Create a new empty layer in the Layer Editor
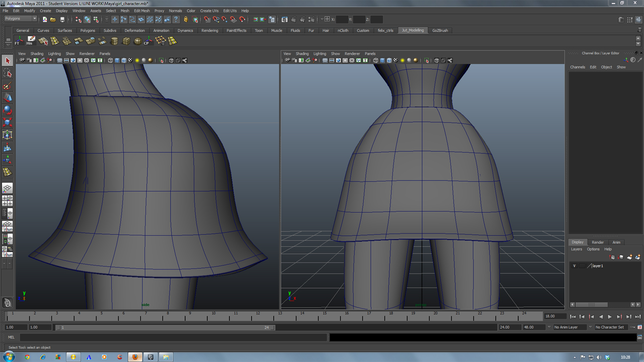Viewport: 644px width, 362px height. (x=629, y=257)
